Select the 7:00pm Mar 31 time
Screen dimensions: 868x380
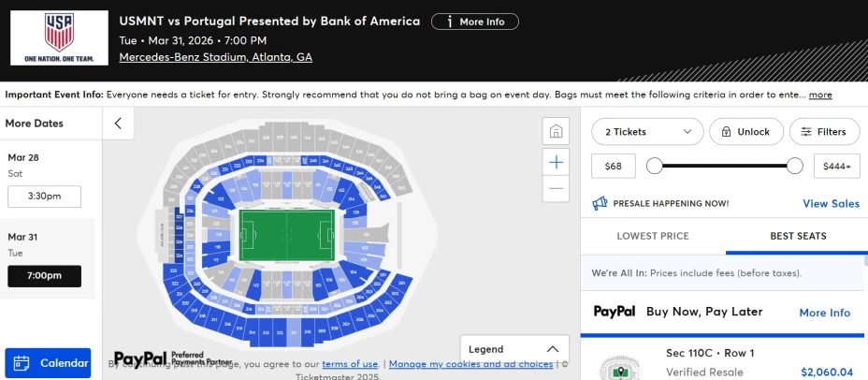click(44, 276)
